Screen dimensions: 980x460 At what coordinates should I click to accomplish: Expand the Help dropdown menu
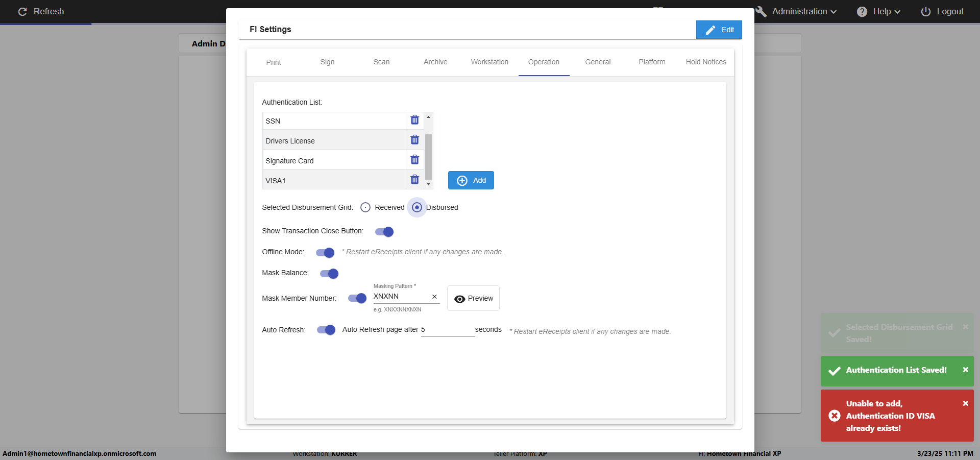(x=878, y=12)
